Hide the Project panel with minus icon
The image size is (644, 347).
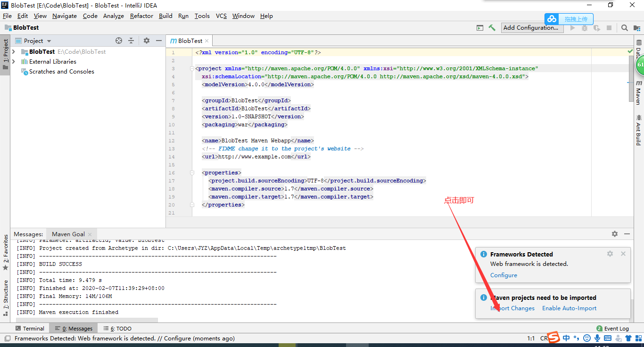(159, 41)
